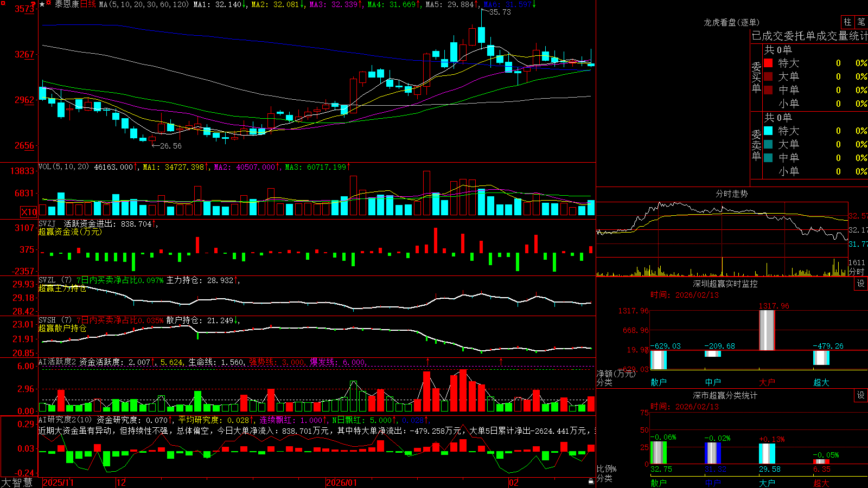
Task: Click the 分时走势 panel title
Action: point(731,194)
